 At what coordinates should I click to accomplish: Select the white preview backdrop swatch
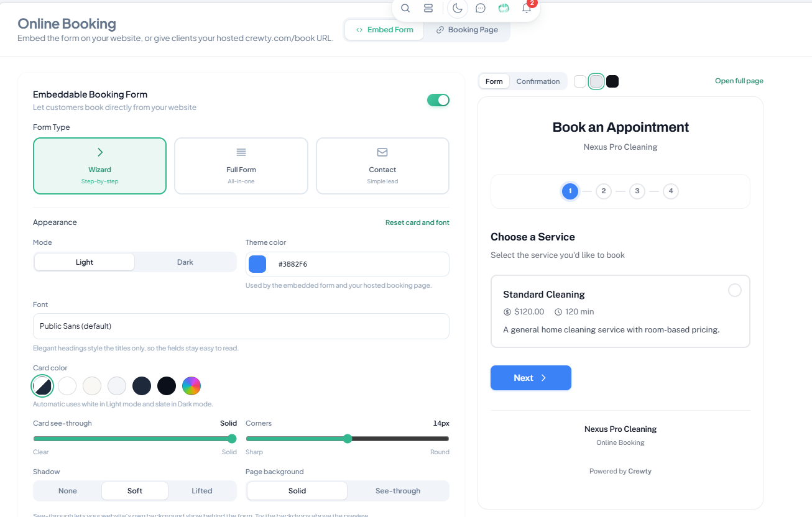point(580,81)
